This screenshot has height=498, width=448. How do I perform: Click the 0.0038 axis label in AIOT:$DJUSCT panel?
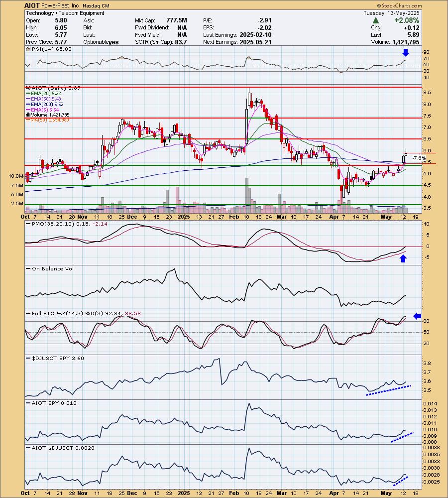pos(432,448)
